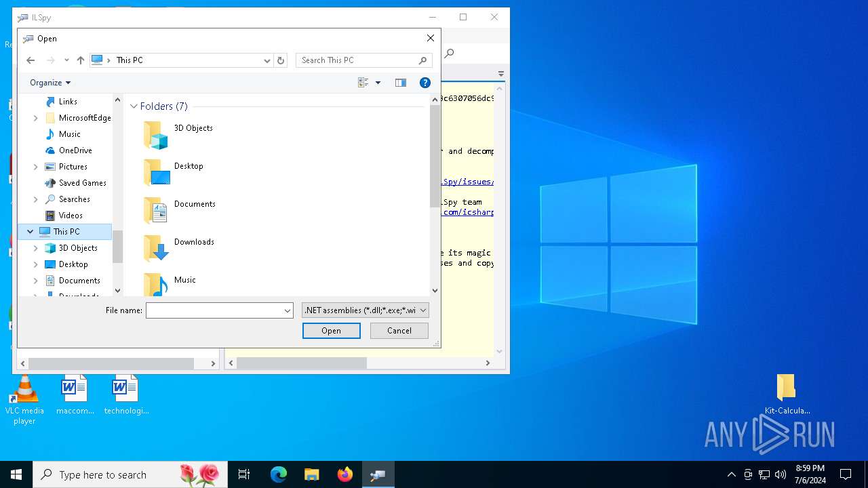Open the taskbar clock and date
868x488 pixels.
(810, 474)
